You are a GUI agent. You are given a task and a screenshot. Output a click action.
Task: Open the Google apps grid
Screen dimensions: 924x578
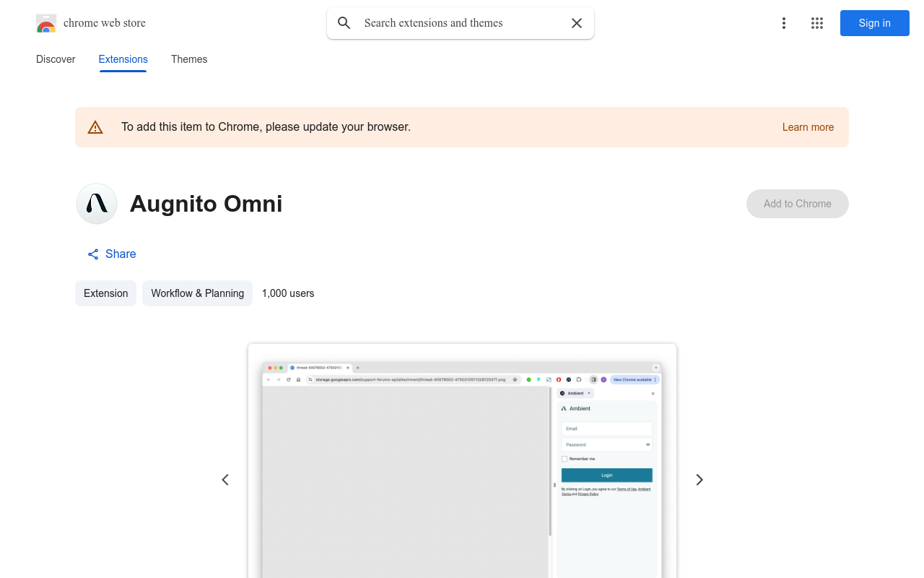[817, 23]
